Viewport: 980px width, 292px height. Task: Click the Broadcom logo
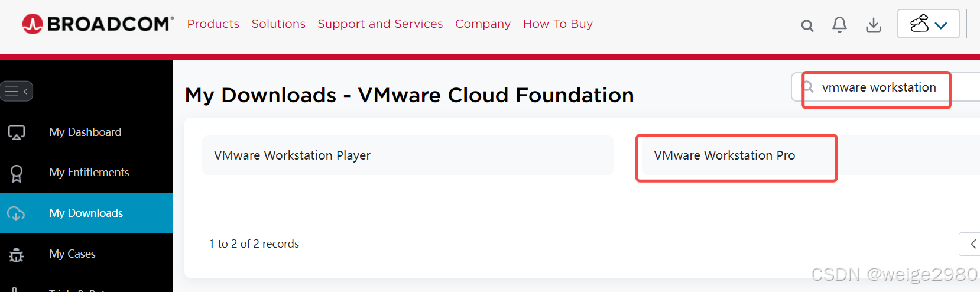(x=98, y=24)
